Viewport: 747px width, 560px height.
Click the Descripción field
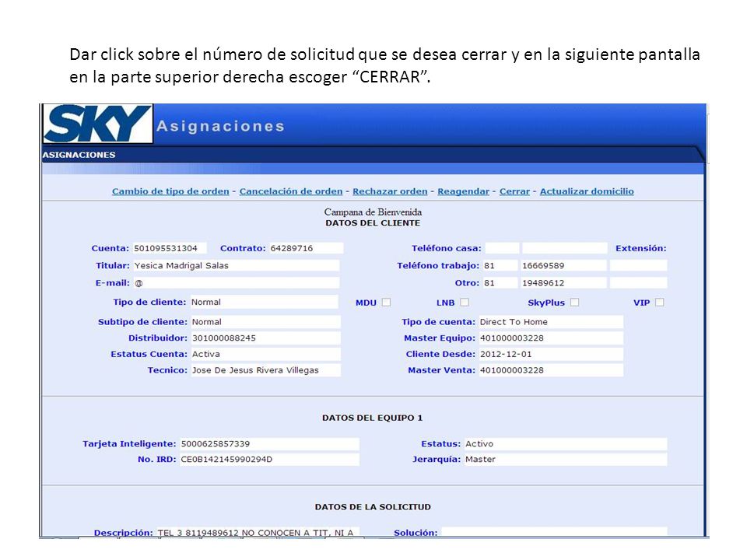pyautogui.click(x=258, y=532)
